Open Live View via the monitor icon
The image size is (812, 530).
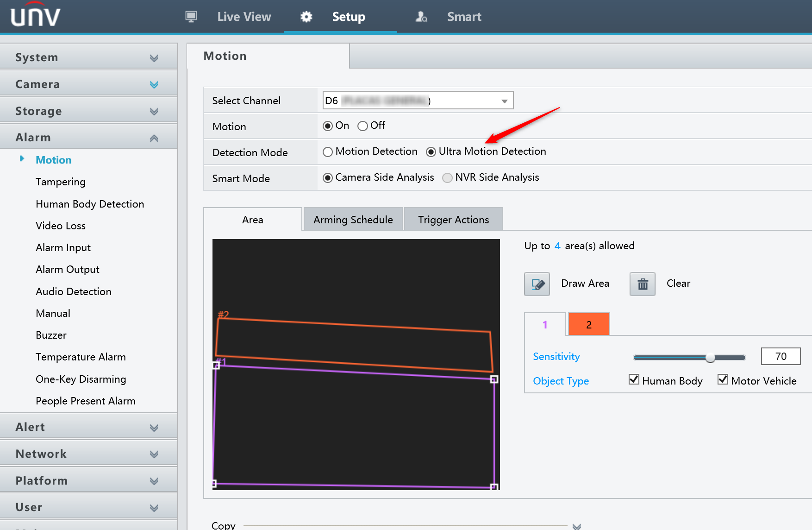[x=191, y=16]
